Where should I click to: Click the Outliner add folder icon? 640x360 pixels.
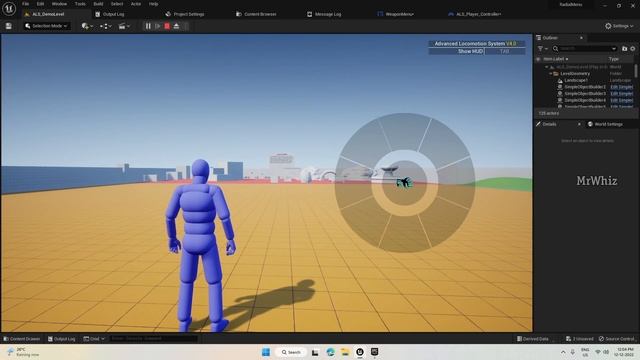click(624, 49)
